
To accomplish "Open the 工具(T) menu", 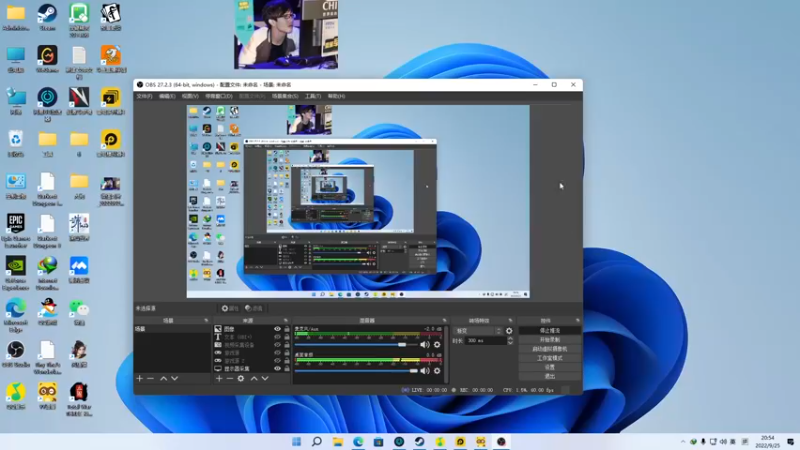I will (313, 96).
